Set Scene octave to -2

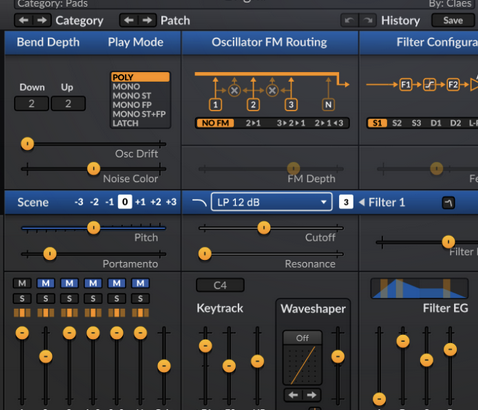point(94,202)
